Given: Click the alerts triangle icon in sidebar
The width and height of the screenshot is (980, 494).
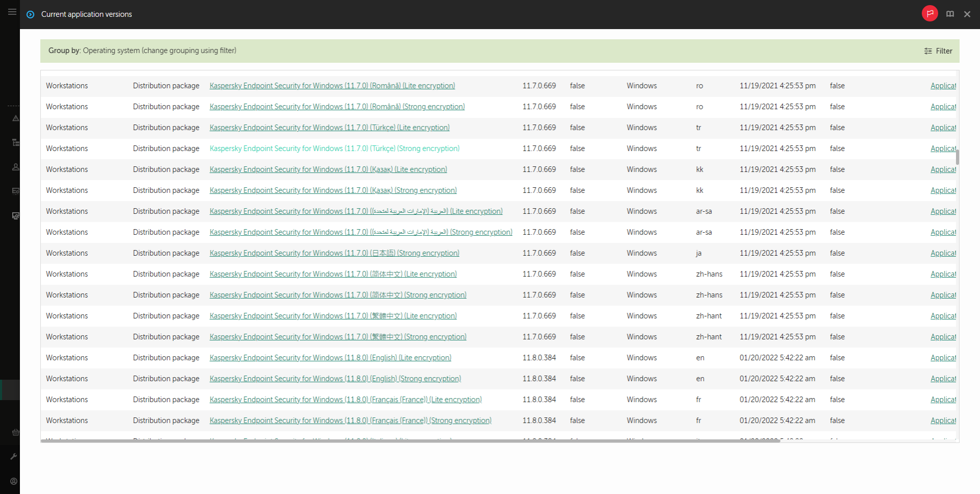Looking at the screenshot, I should tap(15, 118).
